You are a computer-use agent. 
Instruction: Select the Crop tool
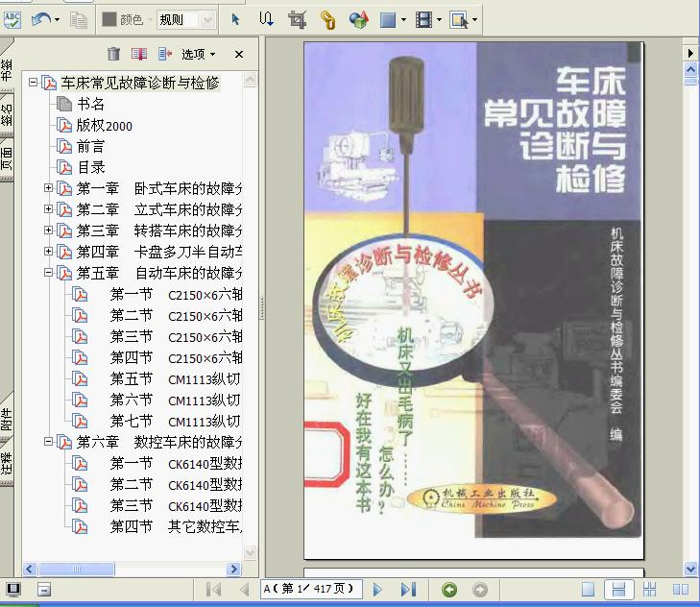point(297,19)
